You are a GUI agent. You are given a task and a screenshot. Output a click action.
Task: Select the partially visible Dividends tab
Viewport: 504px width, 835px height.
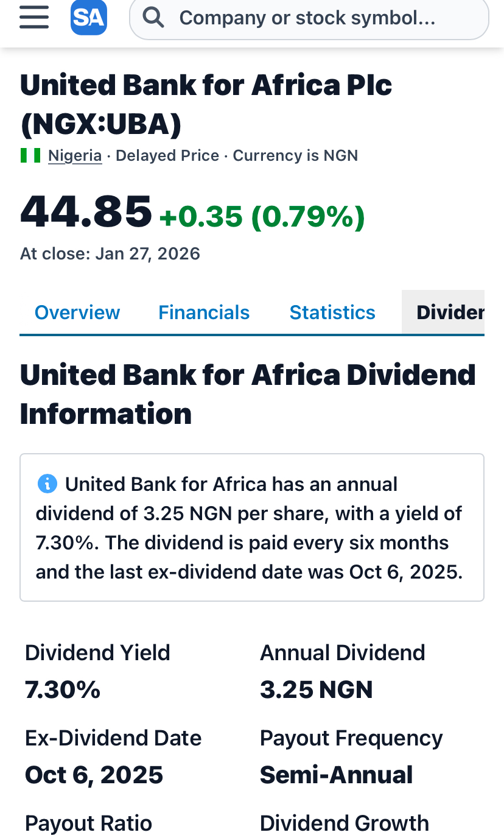click(449, 312)
